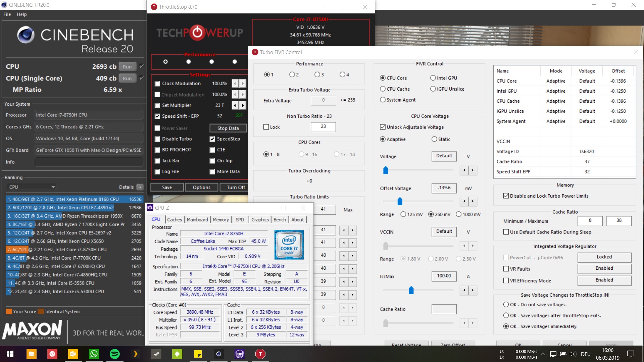Open WhatsApp from the taskbar

point(93,354)
